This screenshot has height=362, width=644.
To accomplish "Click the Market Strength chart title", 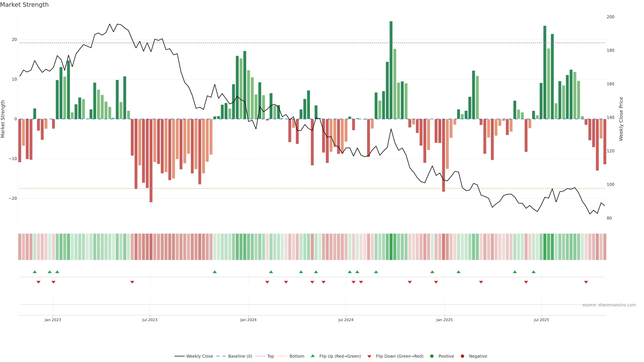I will pos(24,5).
